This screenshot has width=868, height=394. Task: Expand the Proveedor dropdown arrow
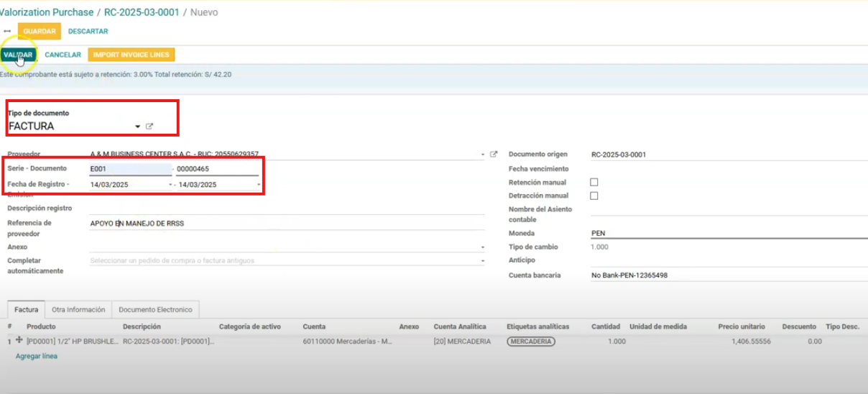pos(483,155)
